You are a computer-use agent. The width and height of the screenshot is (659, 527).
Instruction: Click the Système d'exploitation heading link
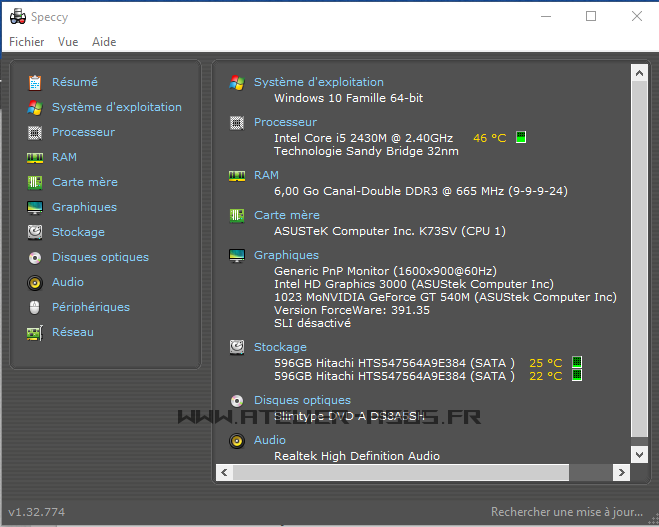point(318,82)
